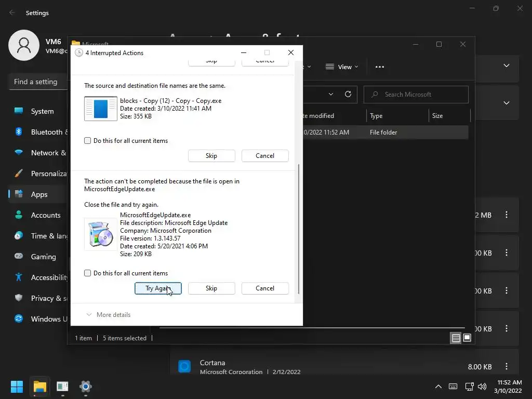Viewport: 532px width, 399px height.
Task: Open the touch keyboard tray icon
Action: tap(453, 387)
